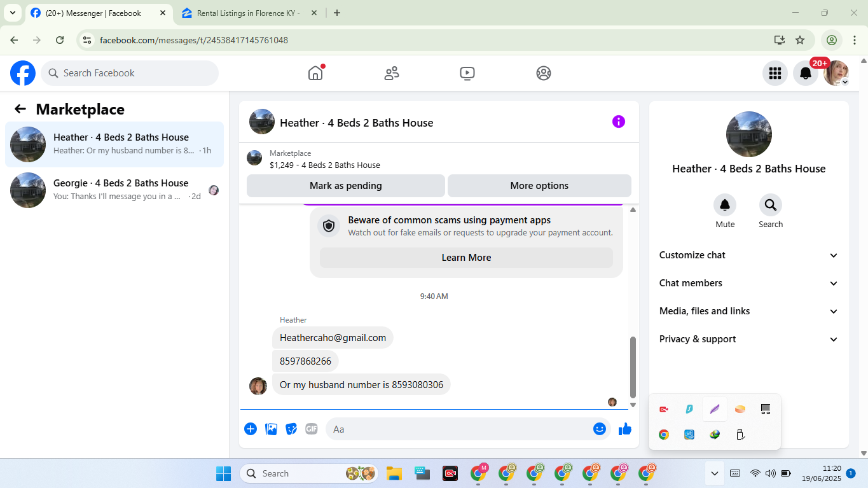
Task: Click the Facebook logo
Action: point(23,73)
